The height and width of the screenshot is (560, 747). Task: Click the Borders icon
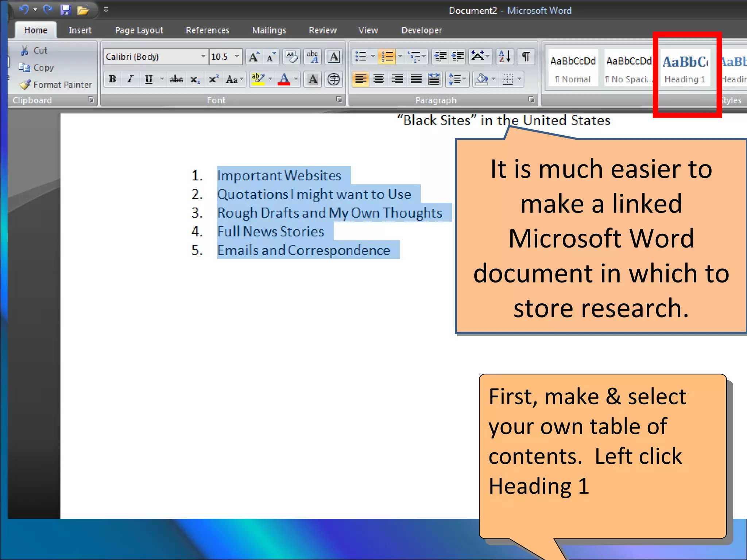coord(508,79)
